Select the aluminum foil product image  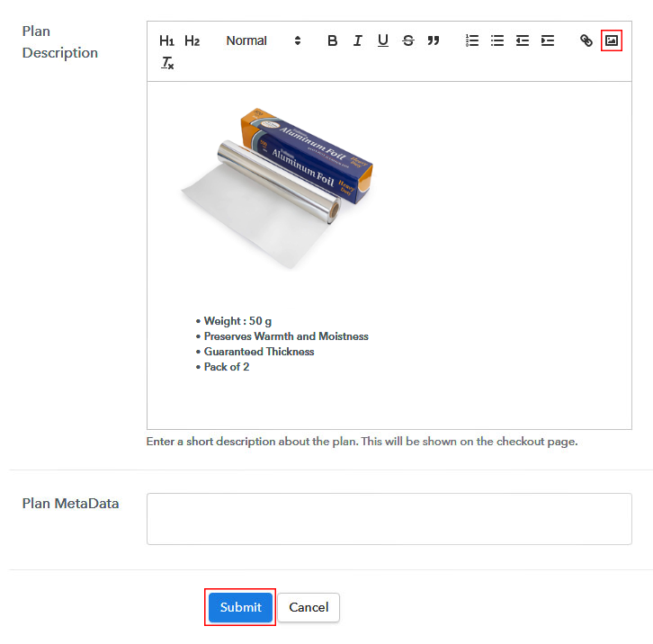coord(276,189)
